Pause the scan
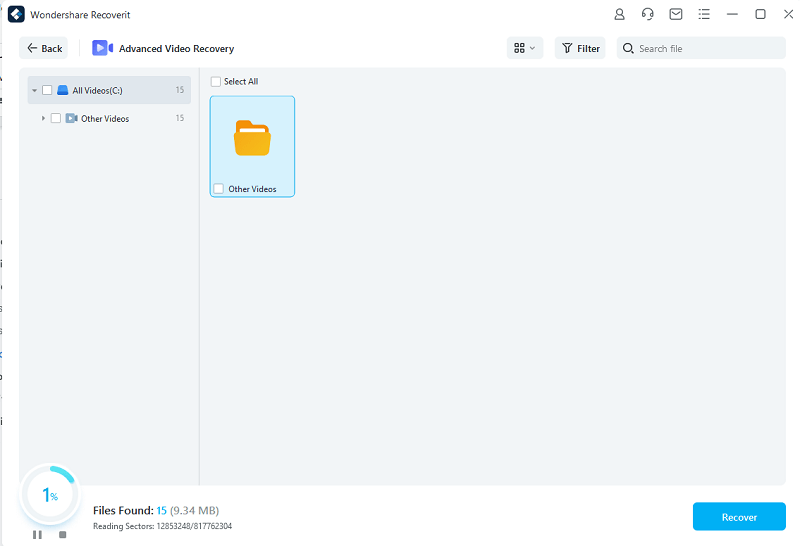 (37, 535)
